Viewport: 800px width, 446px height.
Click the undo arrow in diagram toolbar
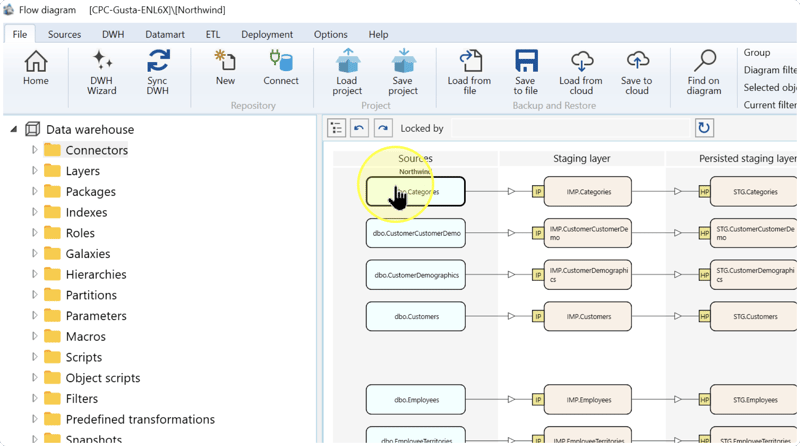[x=359, y=128]
